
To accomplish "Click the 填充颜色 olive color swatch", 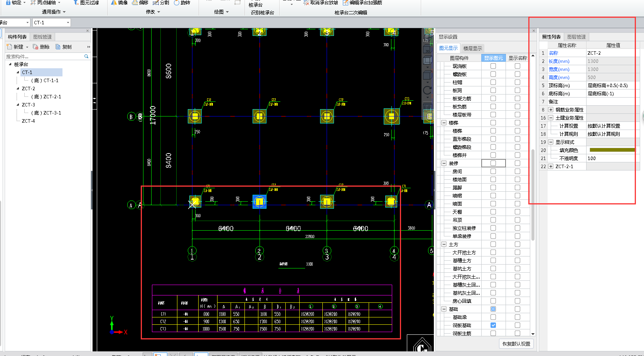I will 612,150.
